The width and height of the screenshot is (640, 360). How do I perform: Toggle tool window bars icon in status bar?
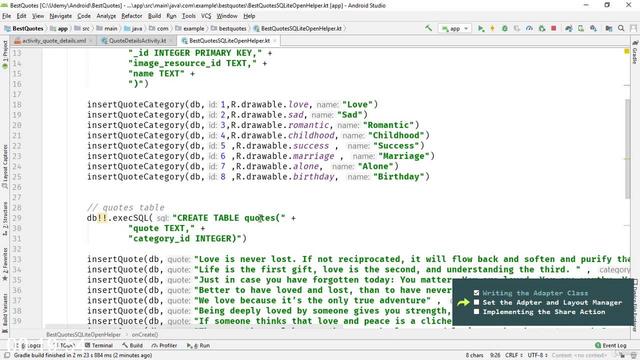[7, 355]
